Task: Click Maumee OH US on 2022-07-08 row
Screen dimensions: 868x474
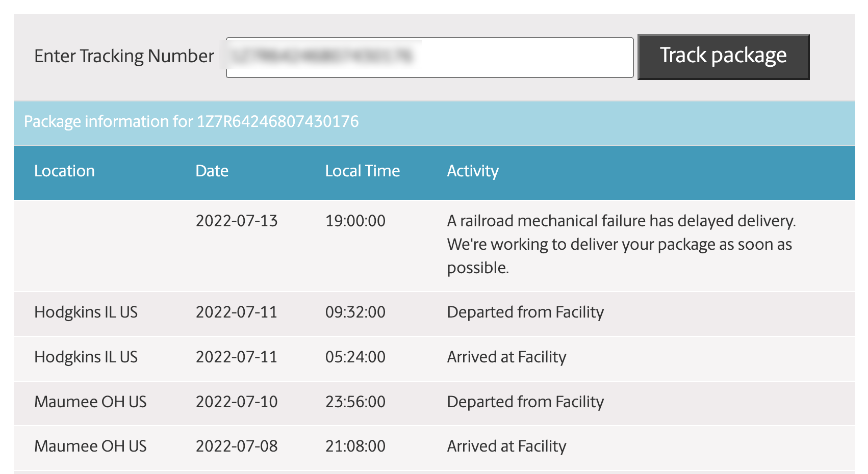Action: (x=90, y=446)
